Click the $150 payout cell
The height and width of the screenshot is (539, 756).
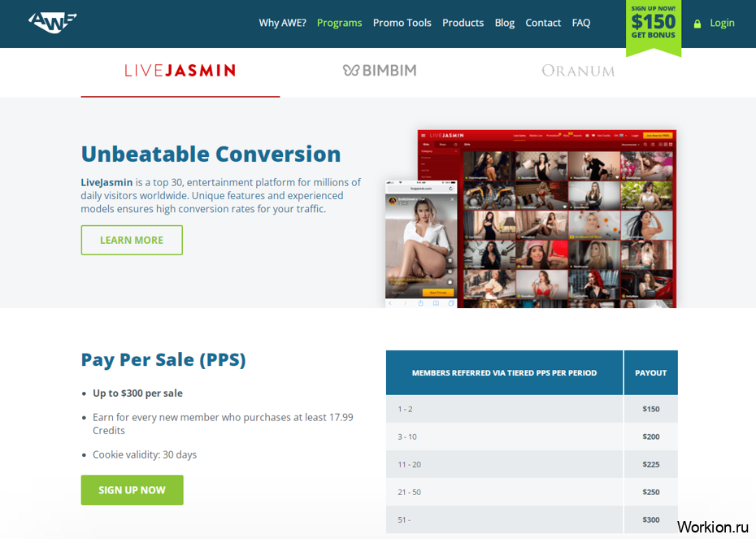pos(651,409)
